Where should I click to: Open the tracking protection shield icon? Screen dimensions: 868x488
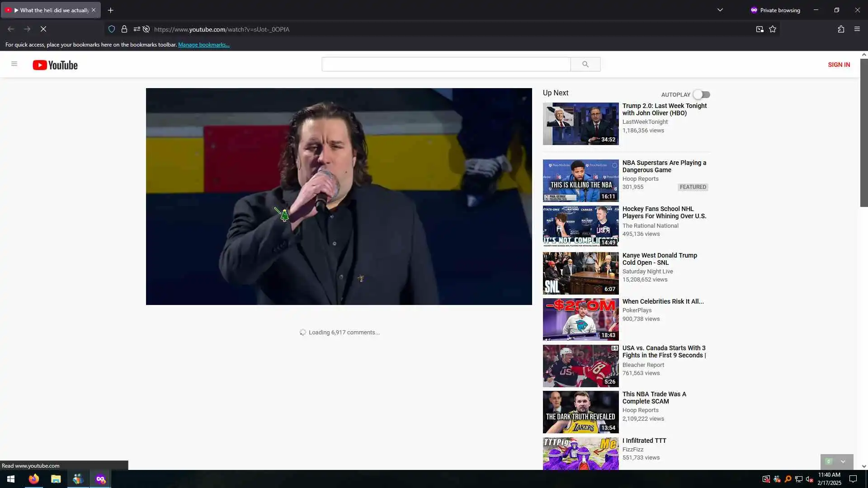(x=112, y=29)
